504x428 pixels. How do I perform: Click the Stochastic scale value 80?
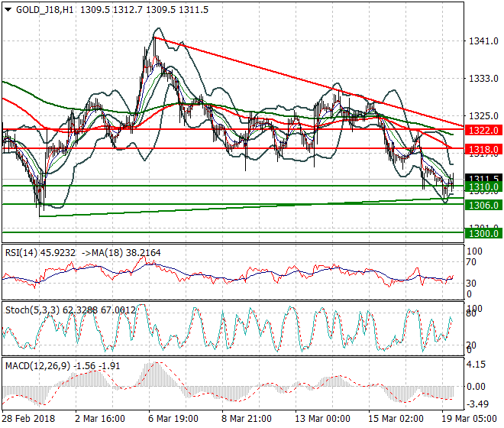471,314
